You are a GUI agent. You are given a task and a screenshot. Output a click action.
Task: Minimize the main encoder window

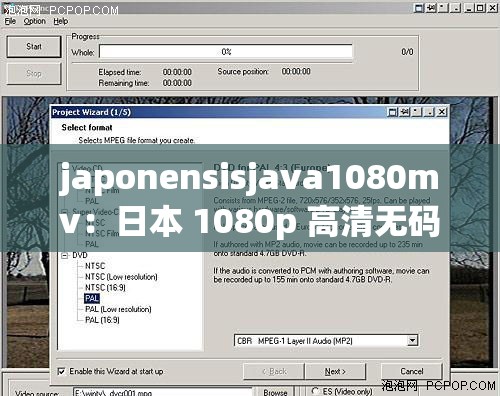(x=468, y=7)
